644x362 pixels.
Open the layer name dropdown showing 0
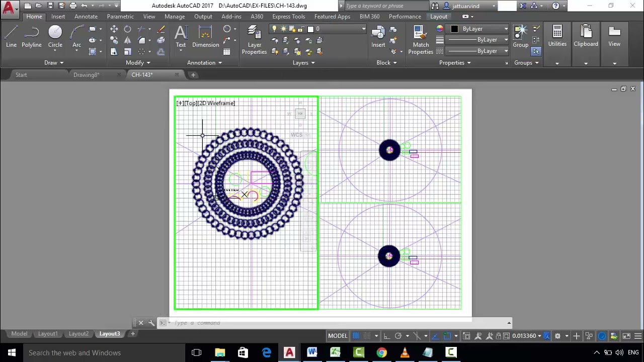point(317,29)
